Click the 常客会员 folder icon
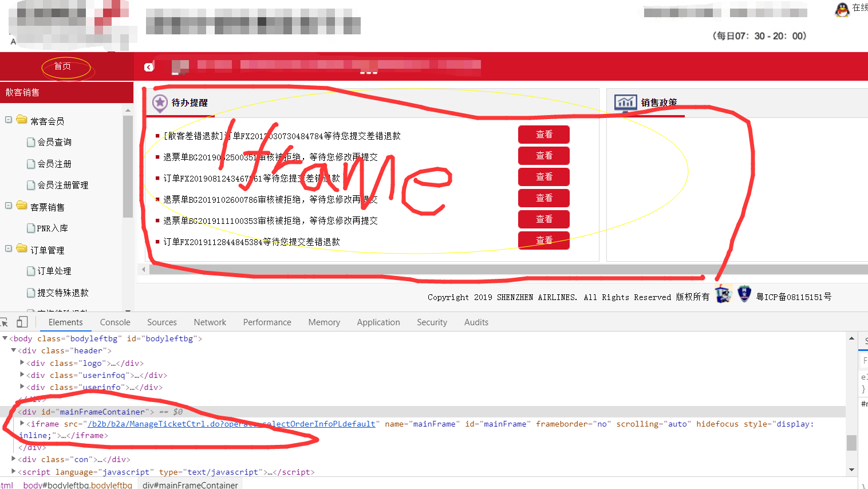The width and height of the screenshot is (868, 489). click(22, 120)
